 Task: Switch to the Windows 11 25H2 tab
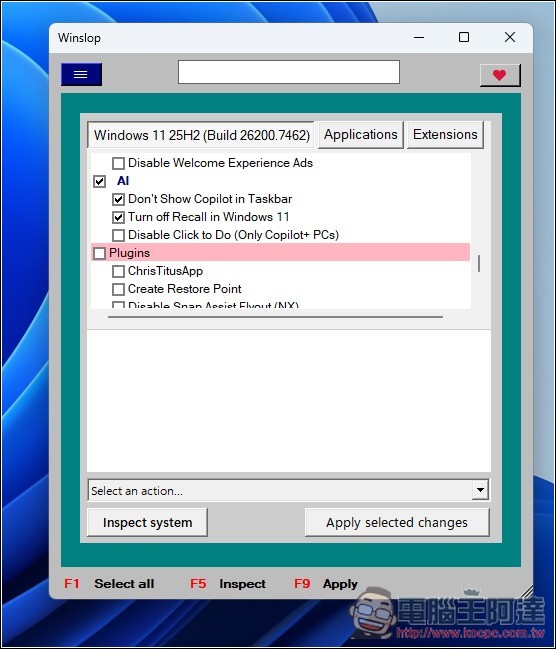[201, 135]
